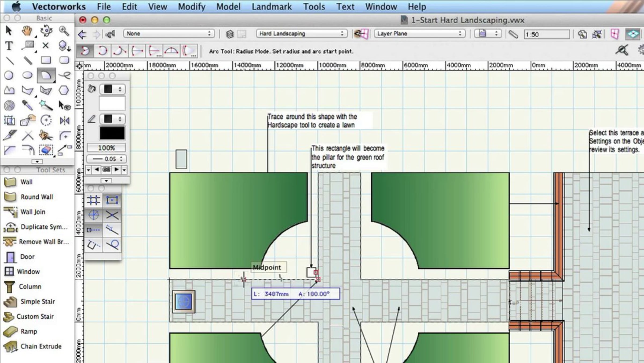Select the Pan hand tool
The image size is (644, 363).
[x=27, y=31]
